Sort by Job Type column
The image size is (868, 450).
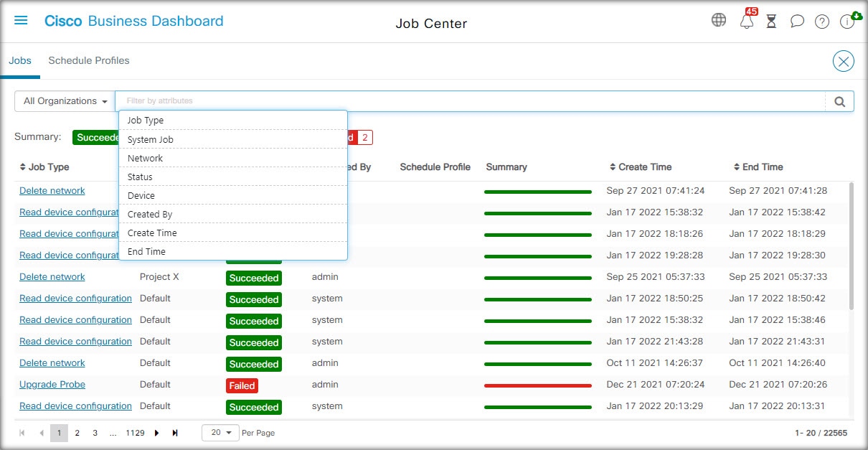[44, 167]
